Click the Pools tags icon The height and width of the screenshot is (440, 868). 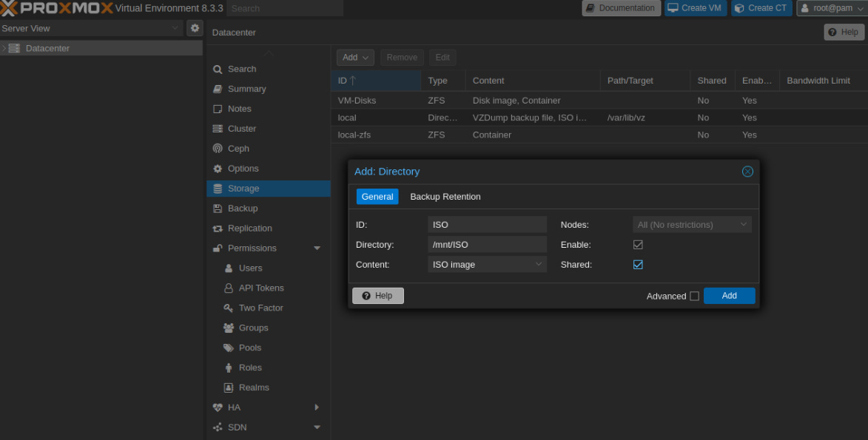pos(229,348)
